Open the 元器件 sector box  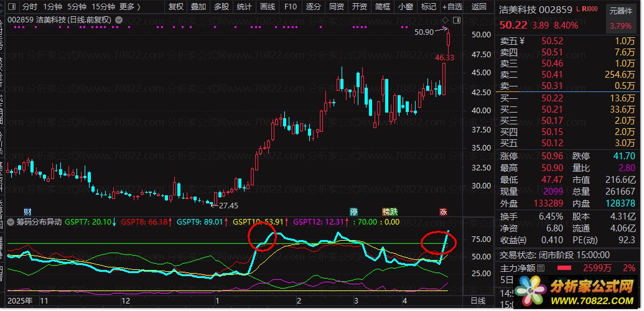tap(620, 19)
